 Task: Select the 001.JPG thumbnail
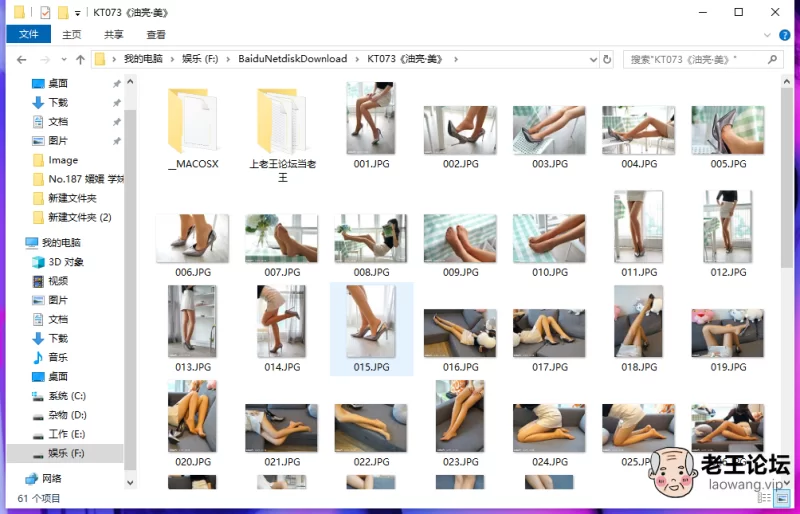(371, 118)
